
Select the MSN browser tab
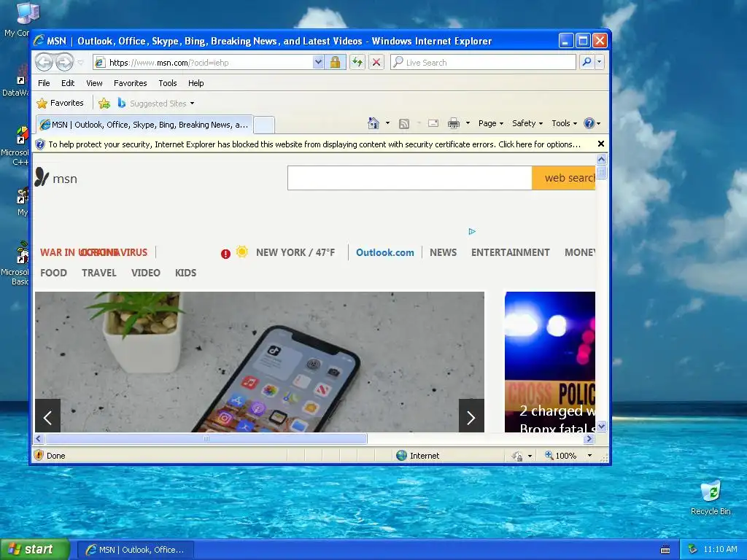[x=145, y=125]
